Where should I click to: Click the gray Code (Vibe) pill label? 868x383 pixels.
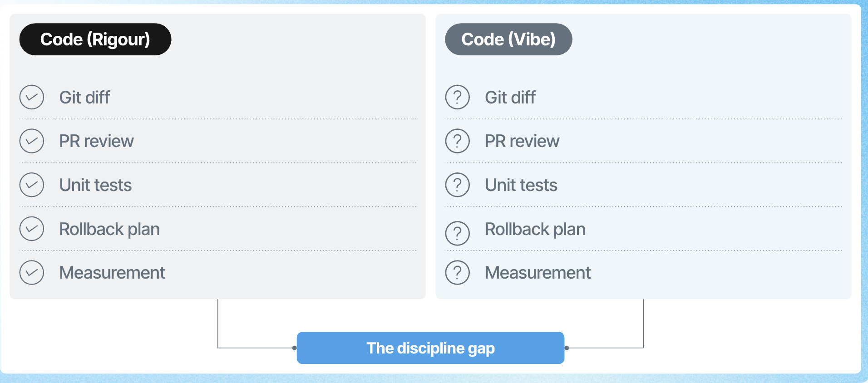(x=508, y=39)
